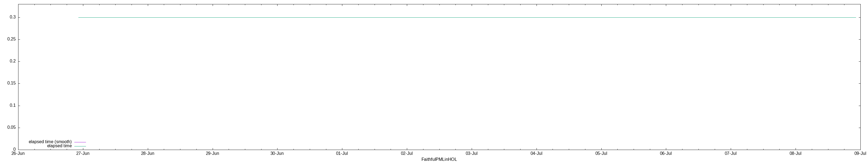Click the 0.25 y-axis value
Image resolution: width=868 pixels, height=163 pixels.
tap(11, 39)
